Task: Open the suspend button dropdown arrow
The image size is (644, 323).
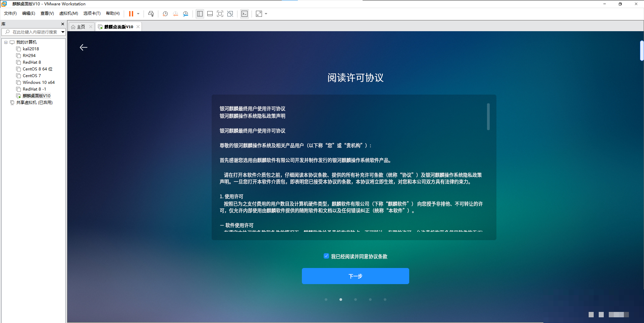Action: [x=138, y=14]
